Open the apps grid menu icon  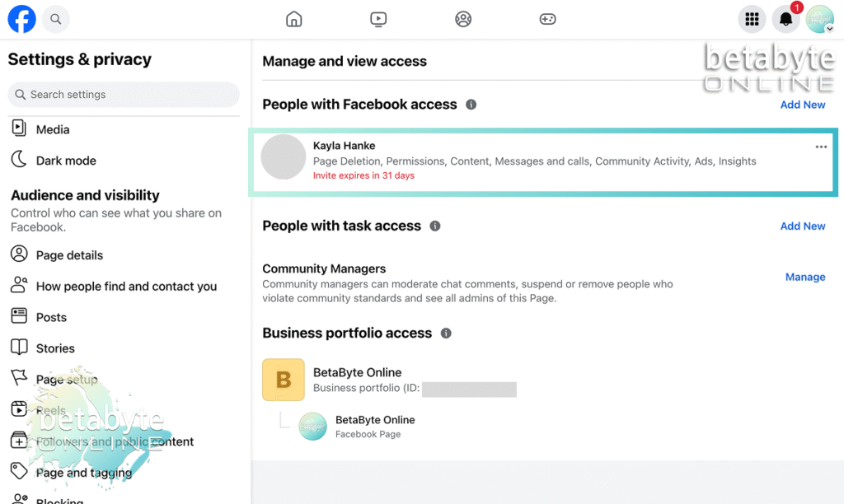(751, 19)
